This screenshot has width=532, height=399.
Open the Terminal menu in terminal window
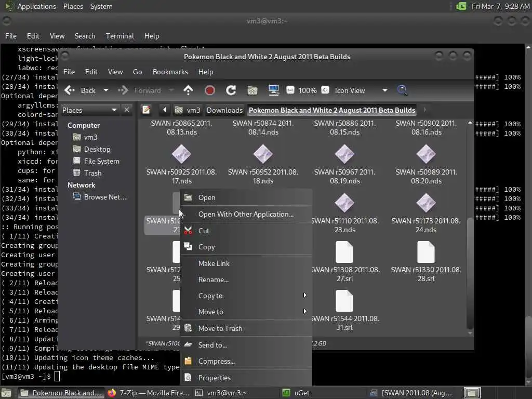click(x=120, y=36)
